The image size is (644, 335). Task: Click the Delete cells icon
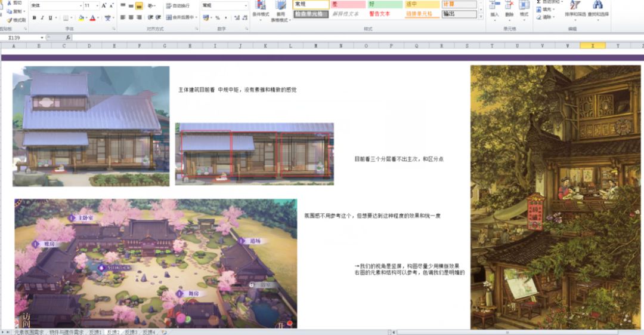tap(509, 9)
